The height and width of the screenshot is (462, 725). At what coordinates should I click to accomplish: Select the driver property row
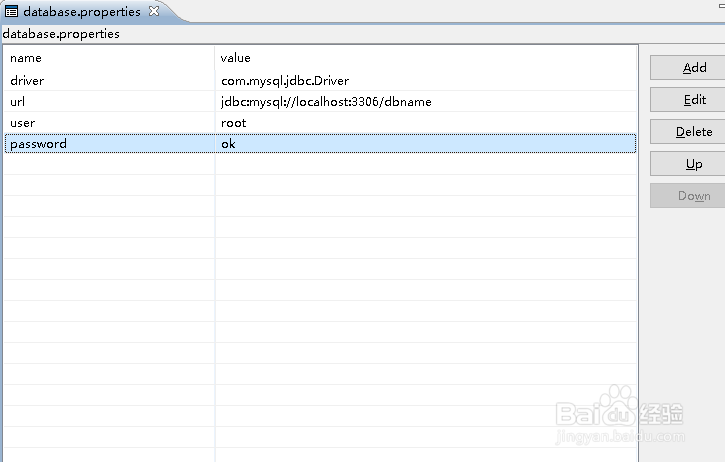click(320, 80)
